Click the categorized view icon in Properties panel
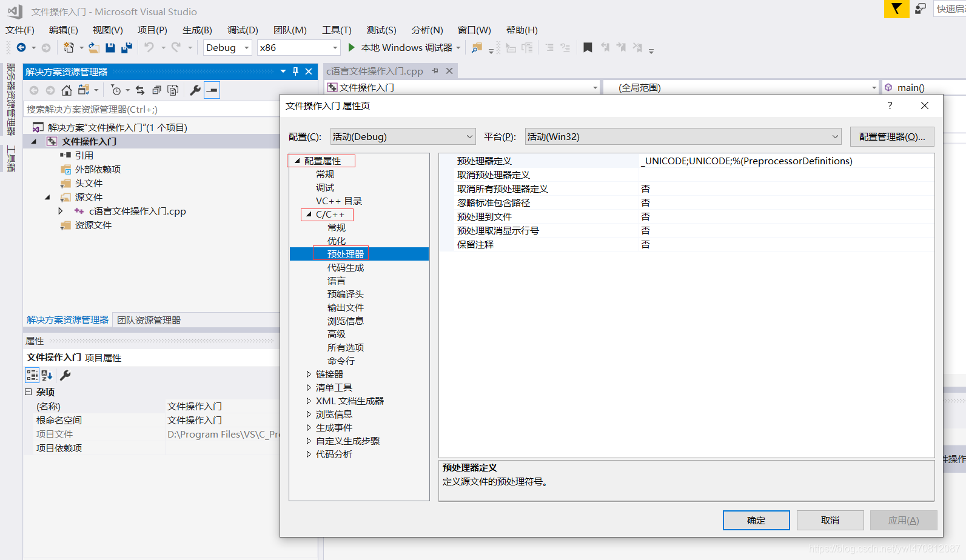 coord(32,375)
